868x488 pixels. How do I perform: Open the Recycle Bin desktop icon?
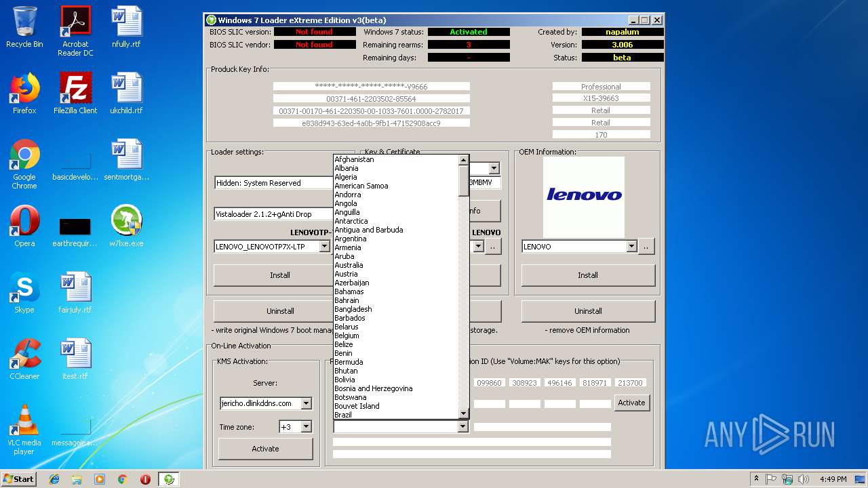24,27
